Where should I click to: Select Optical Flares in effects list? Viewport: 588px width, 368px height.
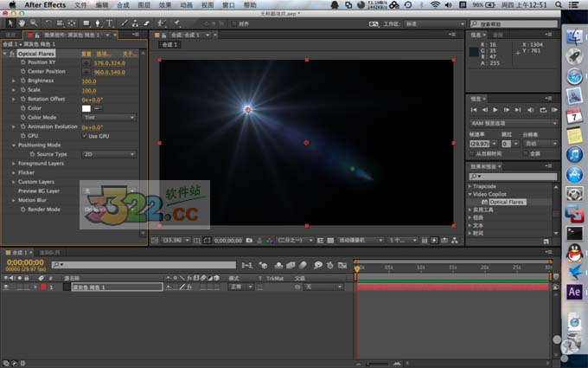point(508,202)
